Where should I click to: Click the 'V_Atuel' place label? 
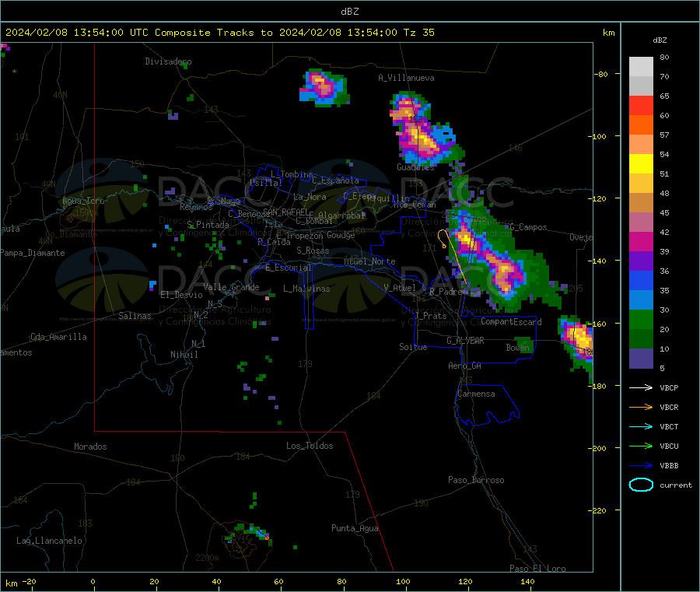click(x=400, y=288)
